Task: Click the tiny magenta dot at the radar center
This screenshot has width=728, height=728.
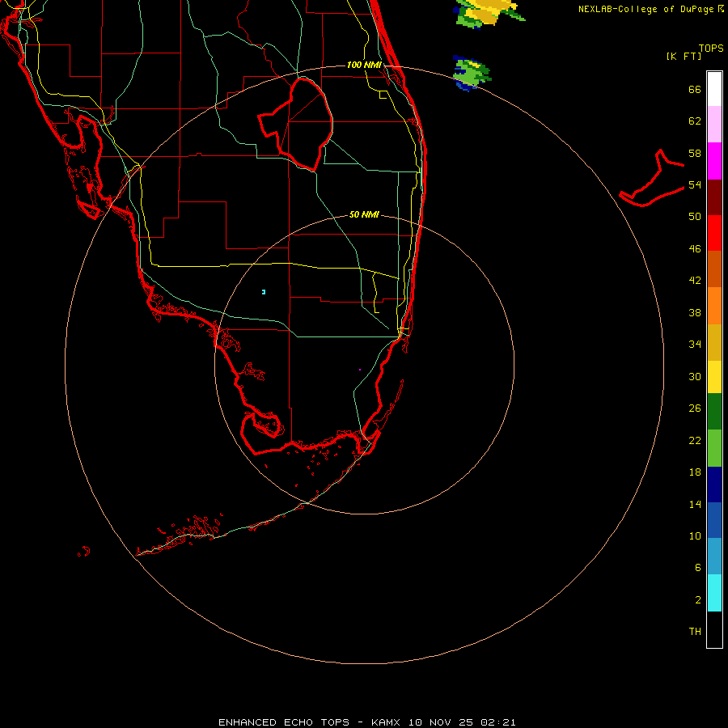Action: click(360, 370)
